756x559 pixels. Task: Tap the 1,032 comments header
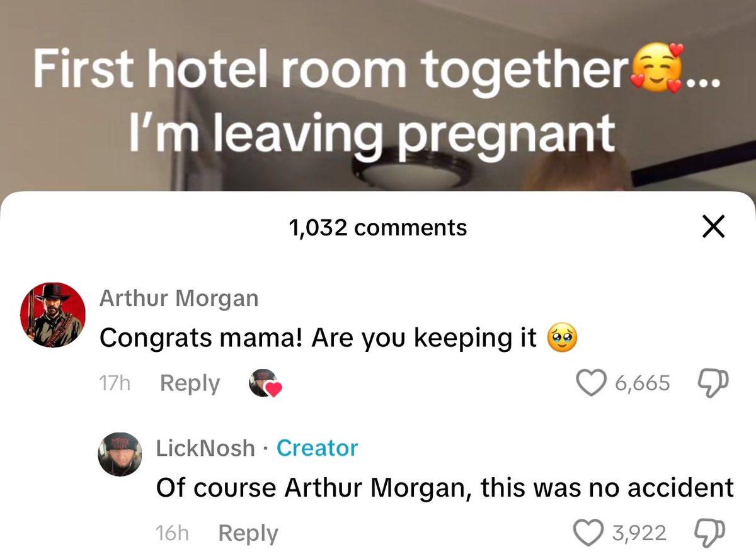[378, 227]
